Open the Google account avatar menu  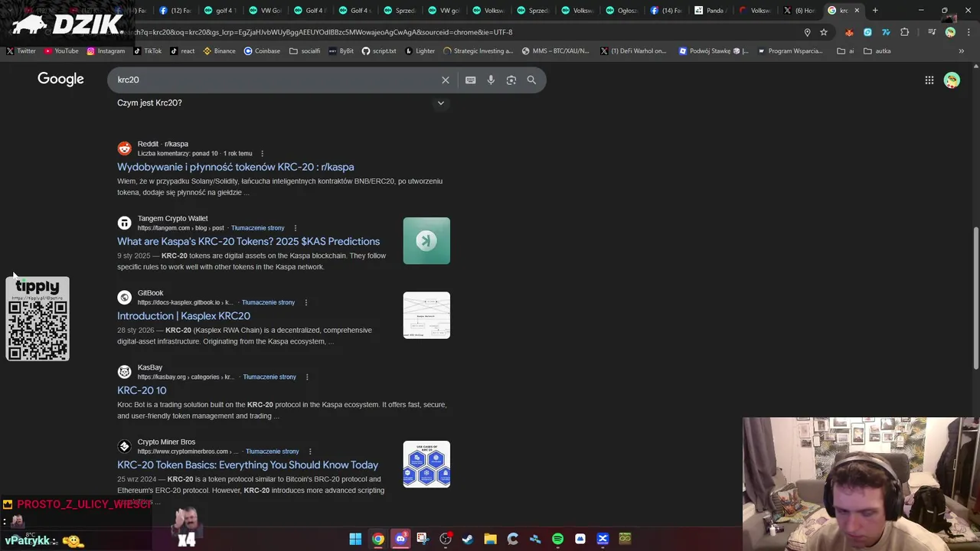pyautogui.click(x=952, y=80)
